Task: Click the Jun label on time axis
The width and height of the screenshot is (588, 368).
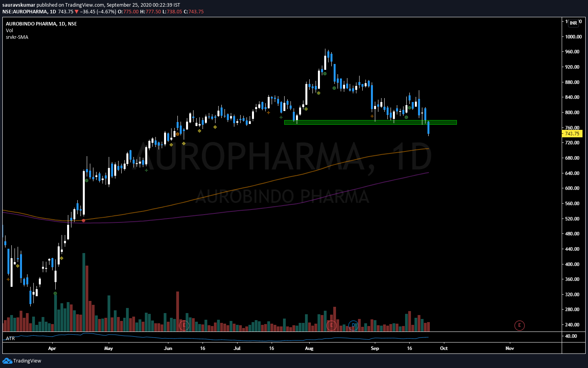Action: pyautogui.click(x=168, y=348)
